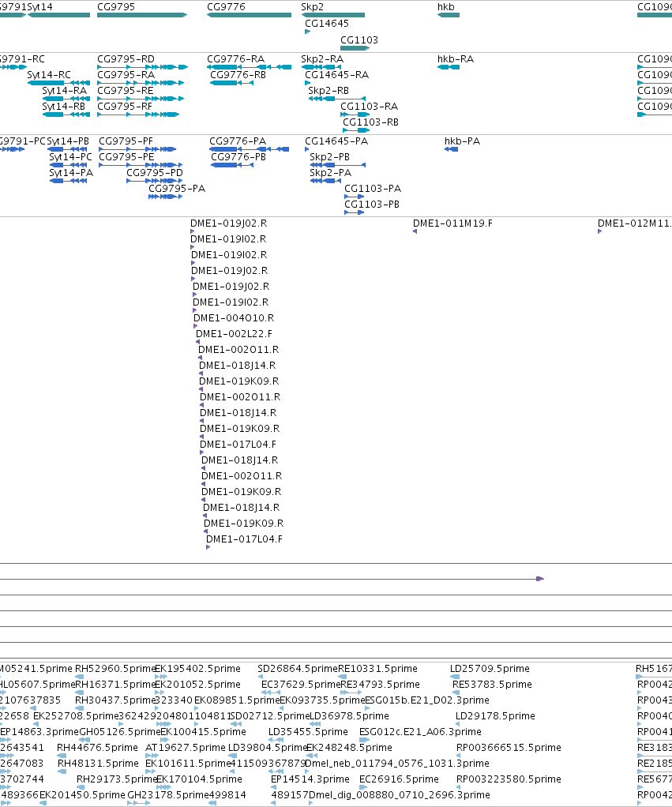Viewport: 672px width, 807px height.
Task: Select protein Syt14-PA
Action: pyautogui.click(x=68, y=181)
